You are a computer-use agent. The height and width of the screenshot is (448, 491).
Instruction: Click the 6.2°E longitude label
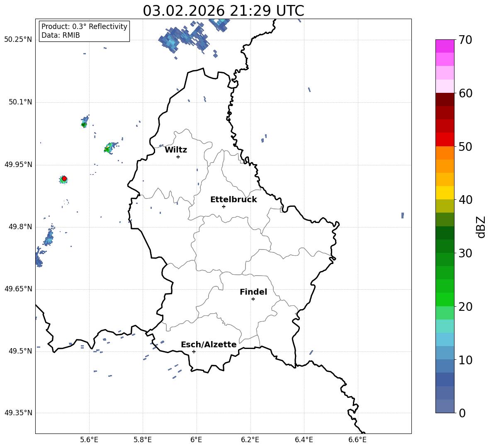coord(250,440)
